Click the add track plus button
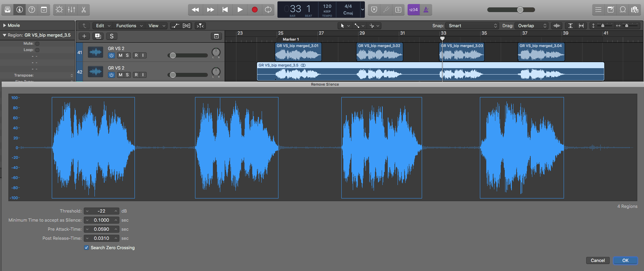The width and height of the screenshot is (644, 271). tap(84, 36)
